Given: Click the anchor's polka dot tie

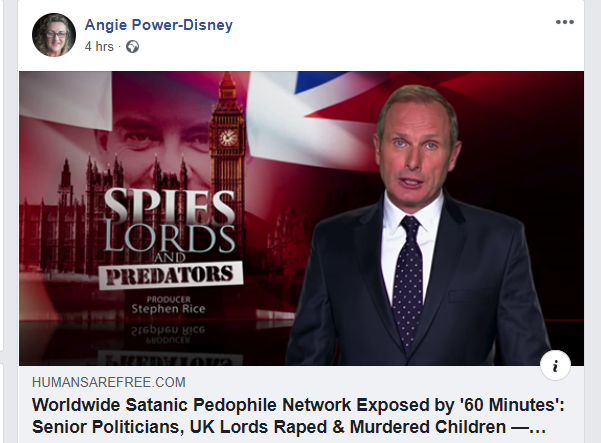Looking at the screenshot, I should click(409, 282).
